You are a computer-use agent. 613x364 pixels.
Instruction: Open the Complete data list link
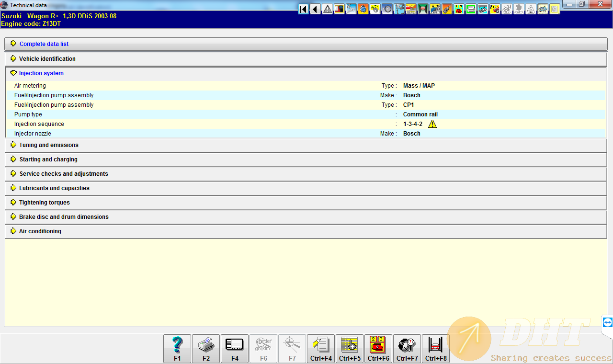pyautogui.click(x=44, y=44)
